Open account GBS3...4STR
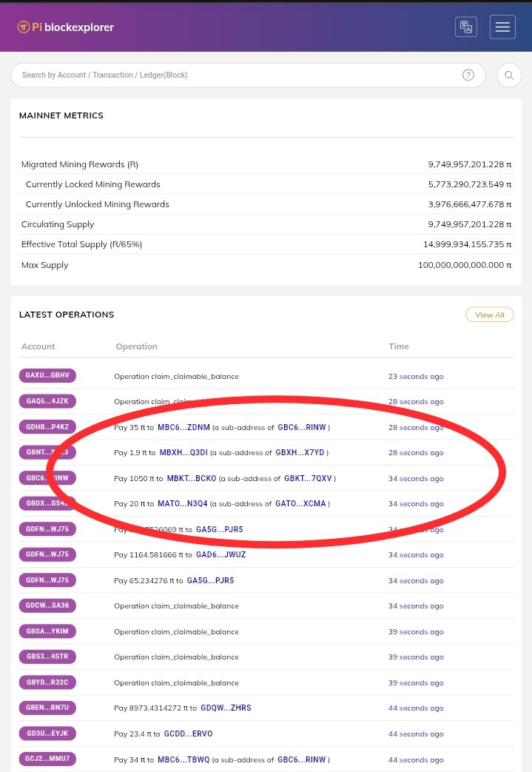This screenshot has width=532, height=772. (47, 657)
